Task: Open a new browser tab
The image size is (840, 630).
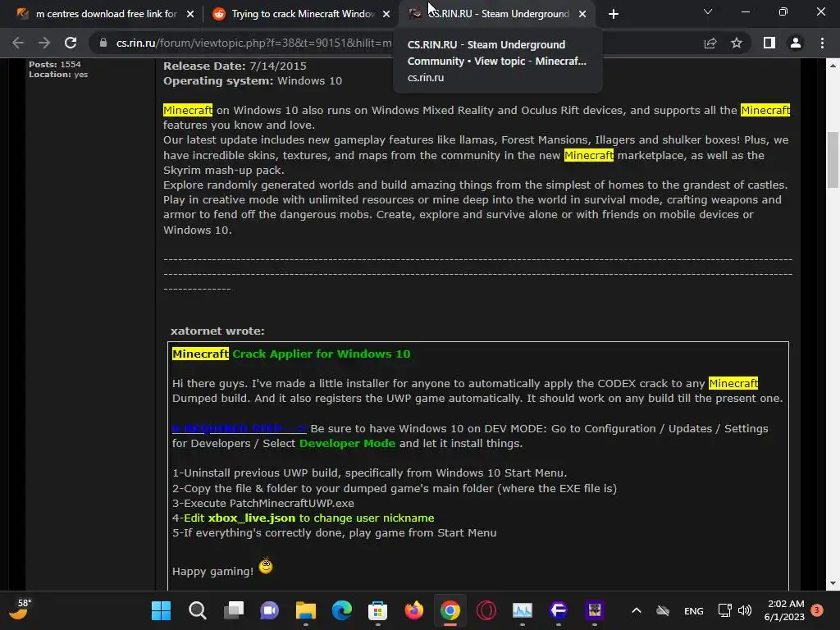Action: [x=614, y=14]
